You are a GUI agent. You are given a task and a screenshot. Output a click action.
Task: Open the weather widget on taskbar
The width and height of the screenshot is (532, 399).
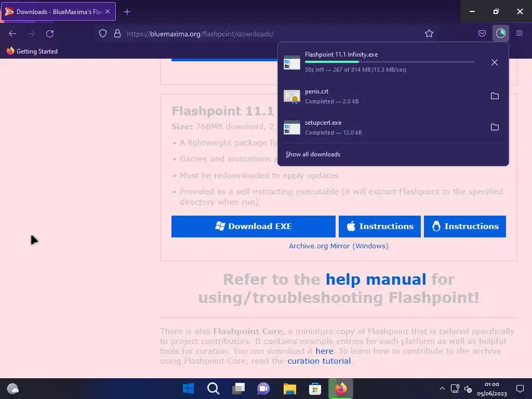pyautogui.click(x=13, y=389)
